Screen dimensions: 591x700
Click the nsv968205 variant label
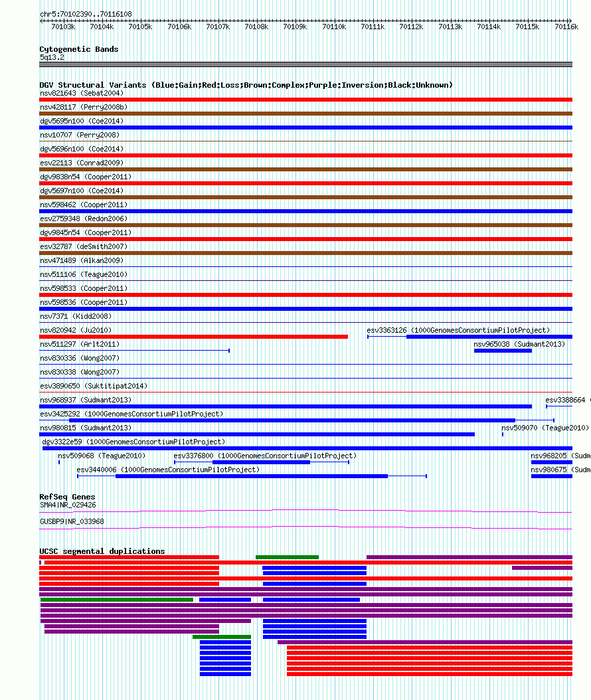(x=560, y=456)
